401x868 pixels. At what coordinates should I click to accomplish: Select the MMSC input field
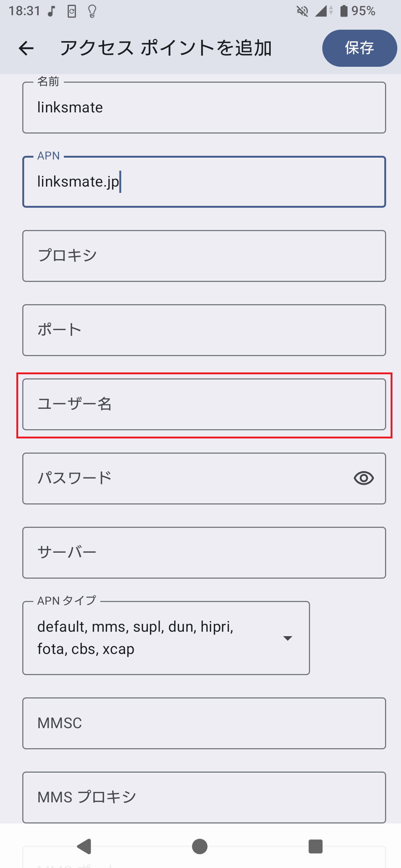pos(203,723)
